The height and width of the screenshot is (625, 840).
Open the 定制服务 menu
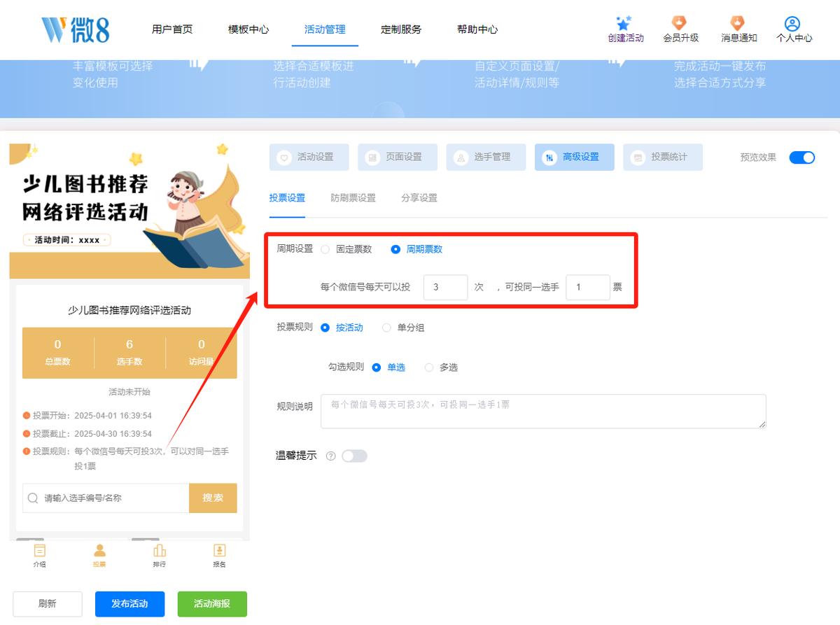pos(401,29)
